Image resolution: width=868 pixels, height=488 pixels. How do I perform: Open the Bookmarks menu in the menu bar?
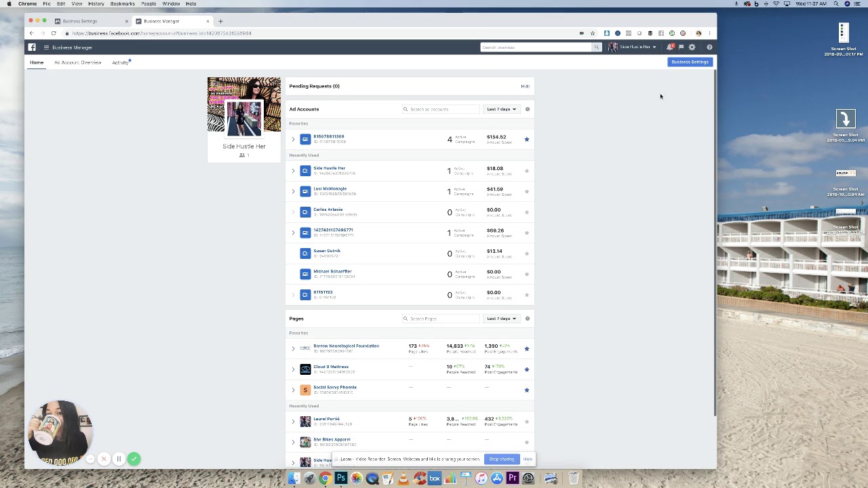pyautogui.click(x=123, y=4)
